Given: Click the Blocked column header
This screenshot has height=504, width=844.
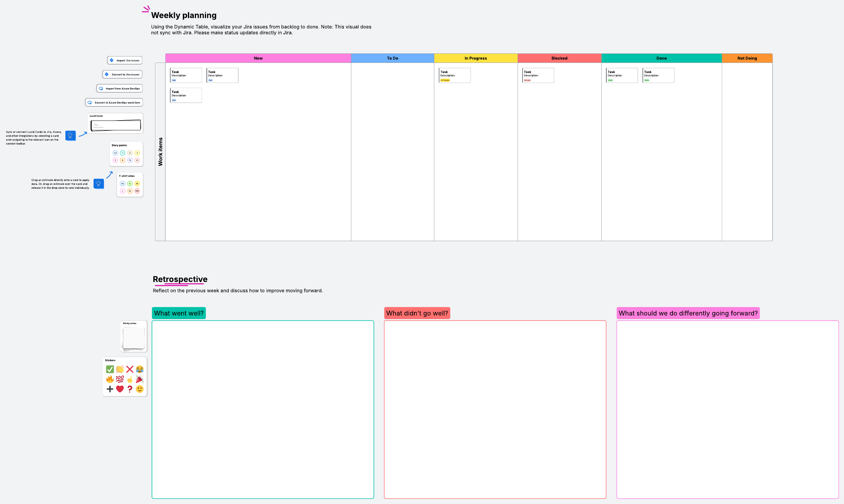Looking at the screenshot, I should [x=559, y=58].
